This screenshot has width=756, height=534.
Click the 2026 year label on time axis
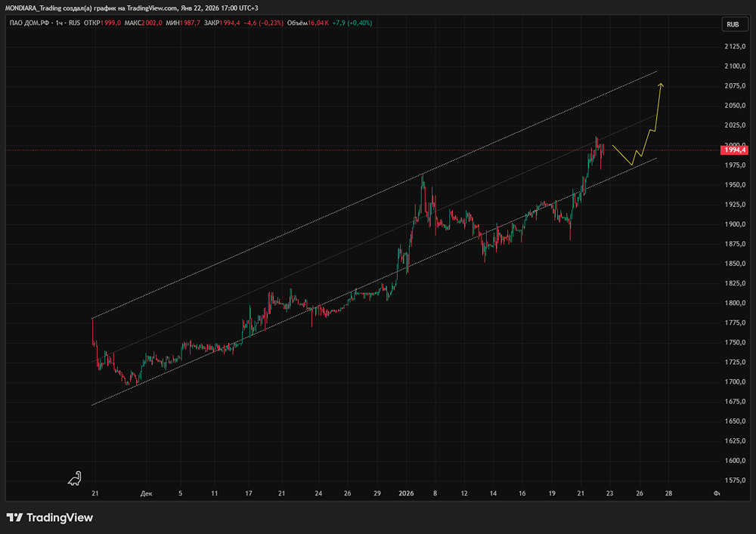406,493
